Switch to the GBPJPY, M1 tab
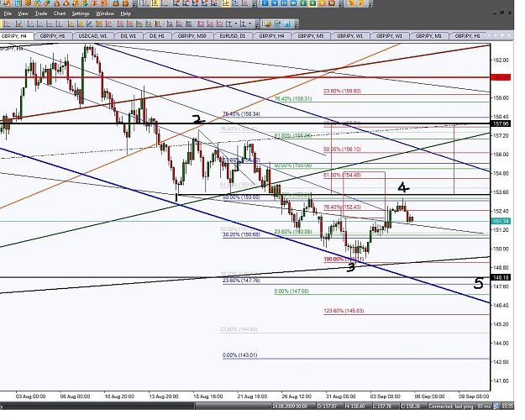This screenshot has width=525, height=420. coord(428,35)
